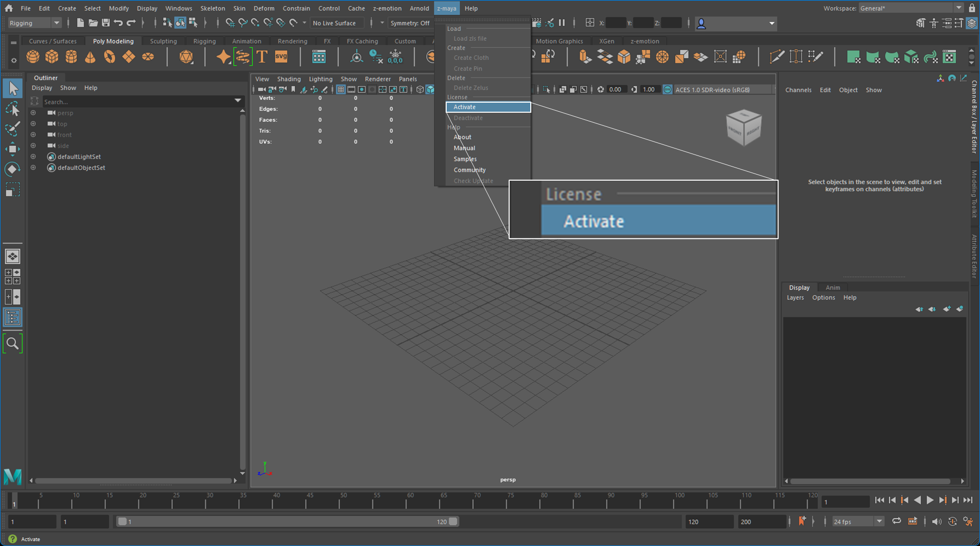Image resolution: width=980 pixels, height=546 pixels.
Task: Choose the Lasso selection tool
Action: click(13, 109)
